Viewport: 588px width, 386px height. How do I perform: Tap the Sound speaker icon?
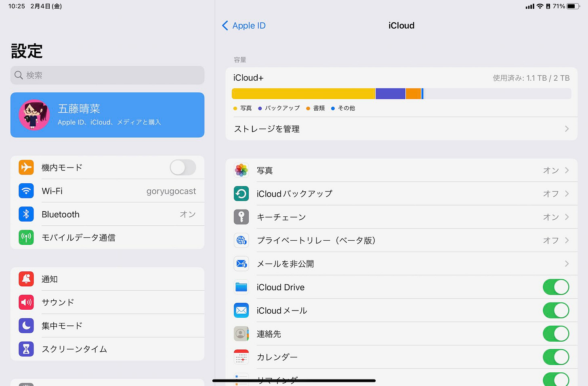(26, 302)
